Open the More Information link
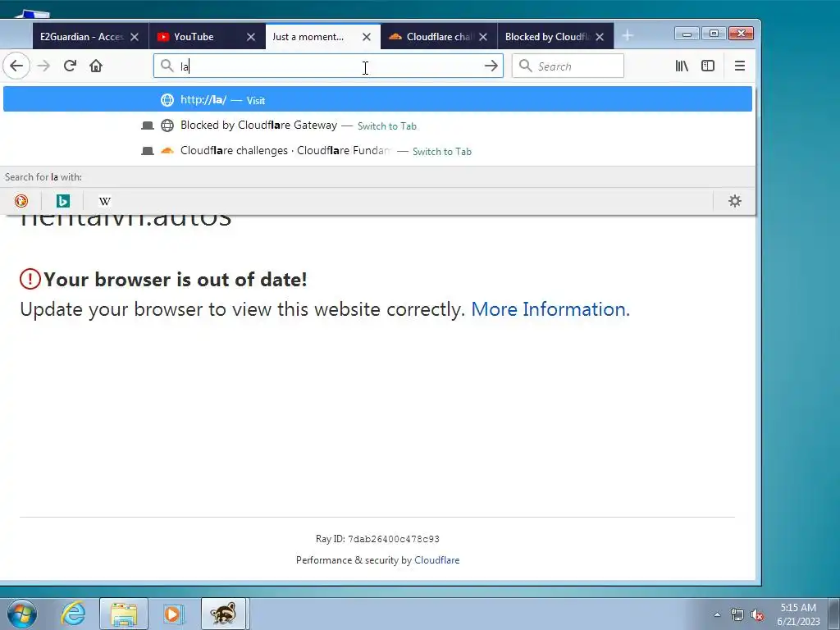 pyautogui.click(x=550, y=309)
